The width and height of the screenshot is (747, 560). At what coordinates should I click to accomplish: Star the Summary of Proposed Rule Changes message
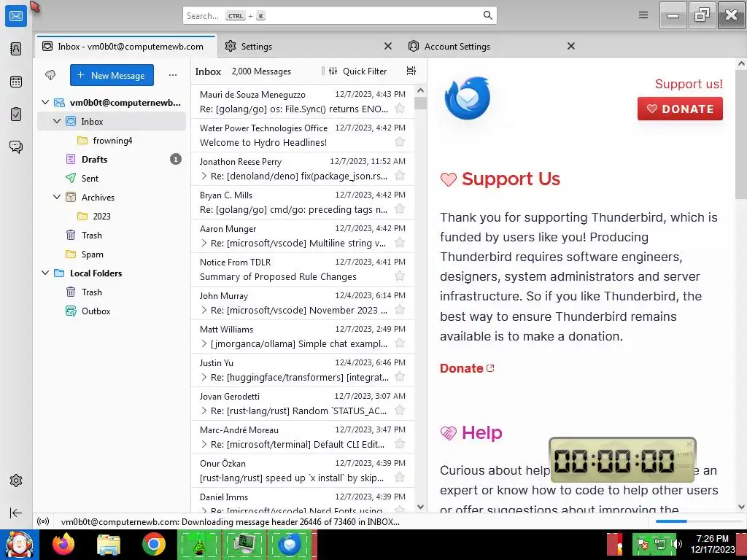coord(400,276)
